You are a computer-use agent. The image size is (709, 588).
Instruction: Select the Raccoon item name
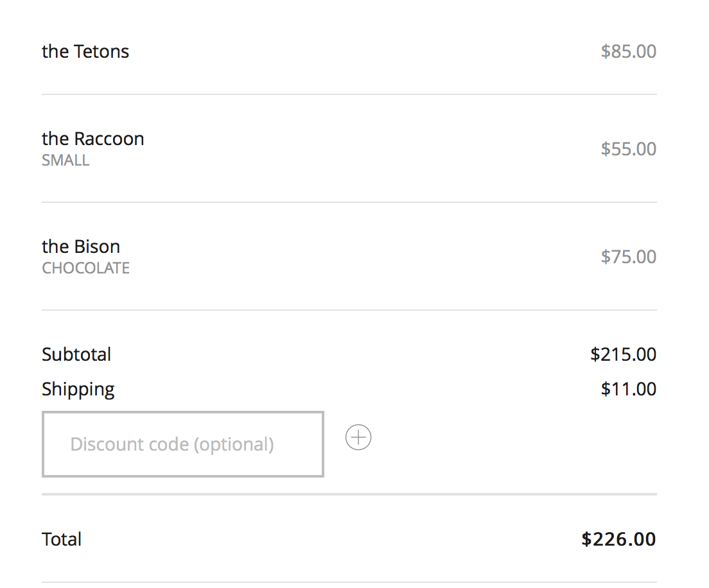click(93, 139)
